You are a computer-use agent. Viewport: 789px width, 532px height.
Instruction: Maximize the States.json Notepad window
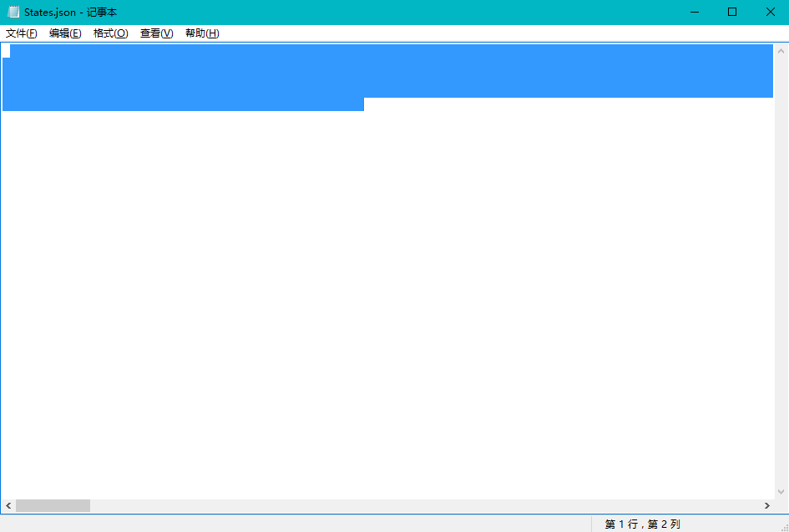tap(732, 12)
